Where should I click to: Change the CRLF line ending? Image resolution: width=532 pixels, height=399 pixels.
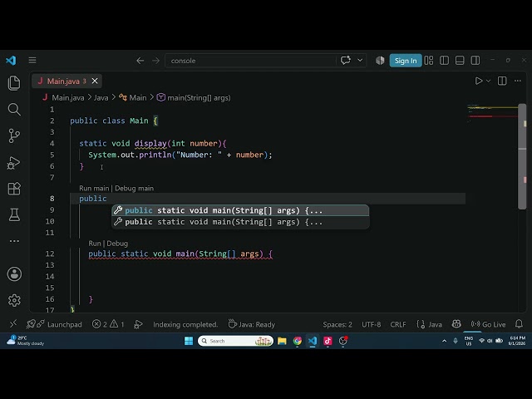tap(398, 324)
